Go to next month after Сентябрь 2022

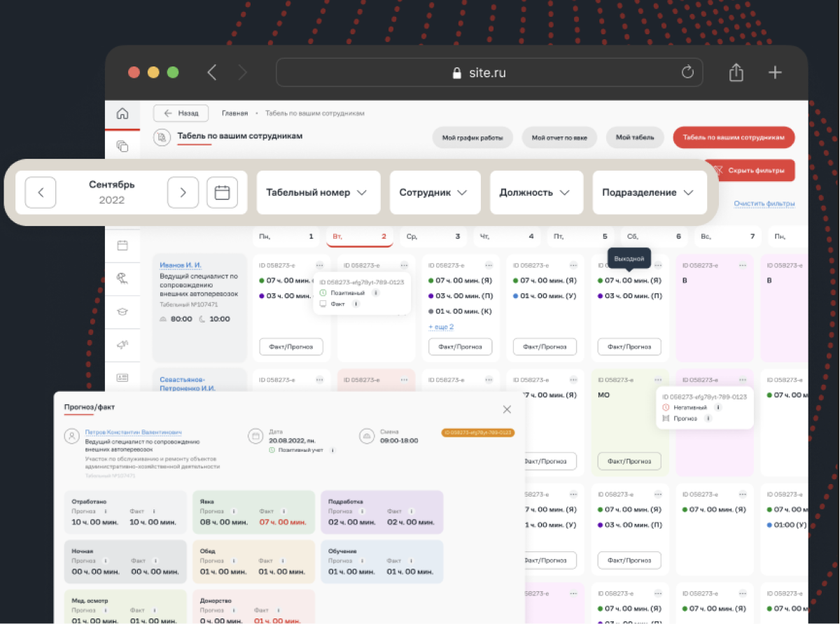pos(183,192)
